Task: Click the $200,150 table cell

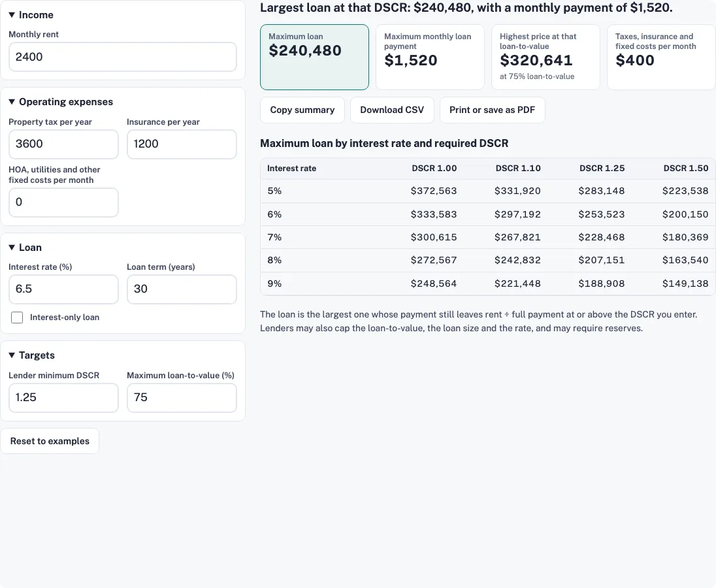Action: point(685,214)
